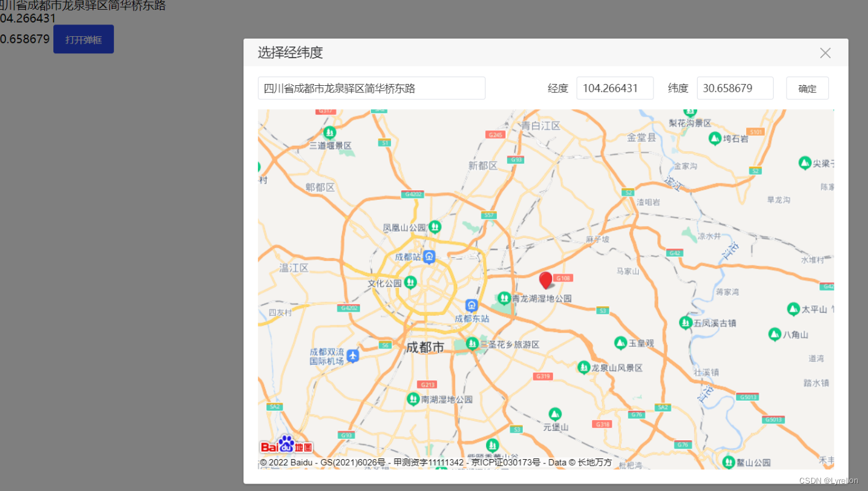The height and width of the screenshot is (491, 868).
Task: Select the 凤凰山公园 park icon
Action: pyautogui.click(x=435, y=227)
